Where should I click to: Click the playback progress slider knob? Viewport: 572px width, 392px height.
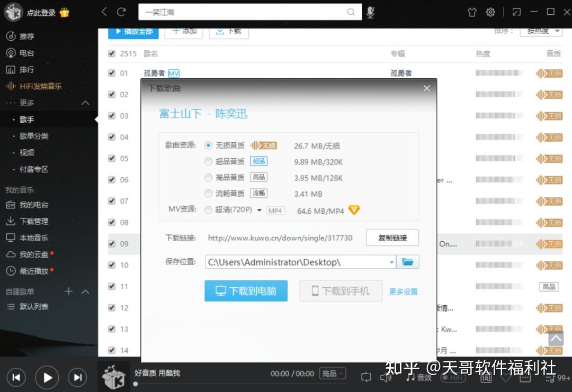pos(136,384)
